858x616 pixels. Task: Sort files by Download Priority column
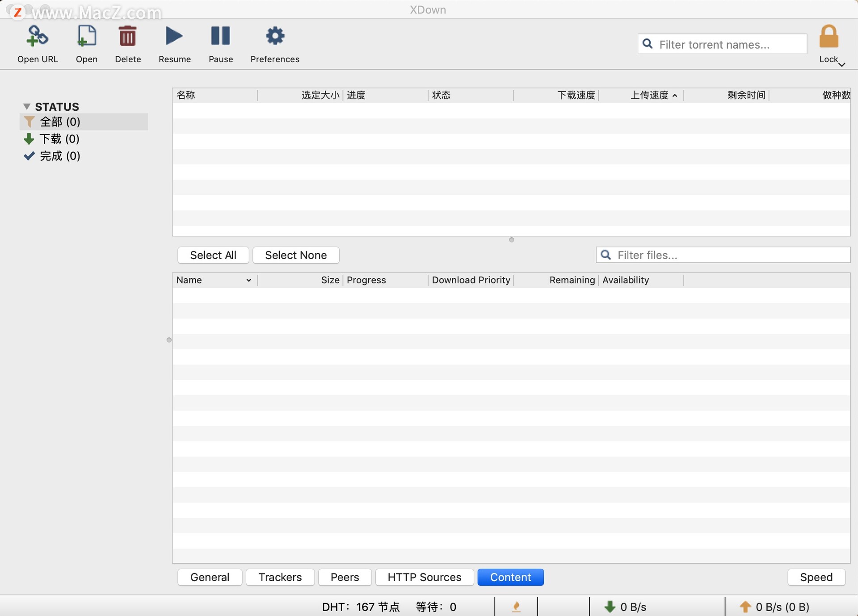(471, 280)
